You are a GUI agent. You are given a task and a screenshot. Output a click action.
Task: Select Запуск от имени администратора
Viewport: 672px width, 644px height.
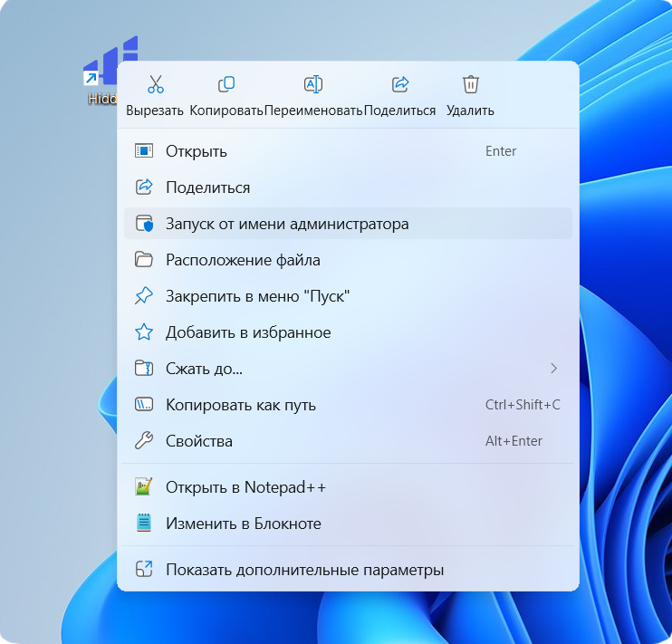tap(287, 224)
